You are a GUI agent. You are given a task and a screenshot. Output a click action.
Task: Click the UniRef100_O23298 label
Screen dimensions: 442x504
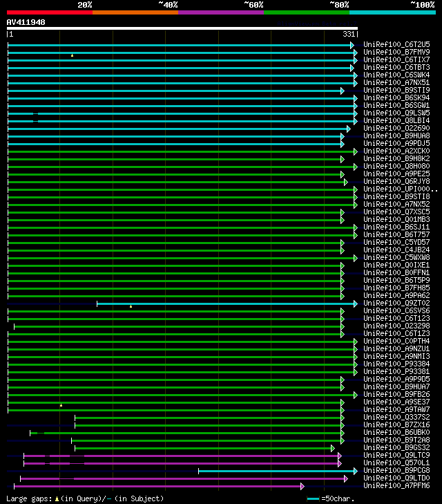click(396, 326)
